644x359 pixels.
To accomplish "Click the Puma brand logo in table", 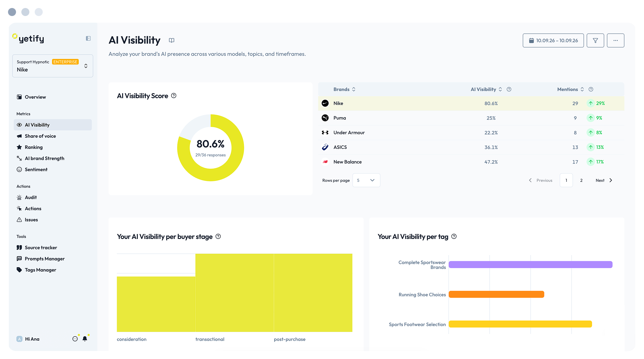I will point(325,118).
